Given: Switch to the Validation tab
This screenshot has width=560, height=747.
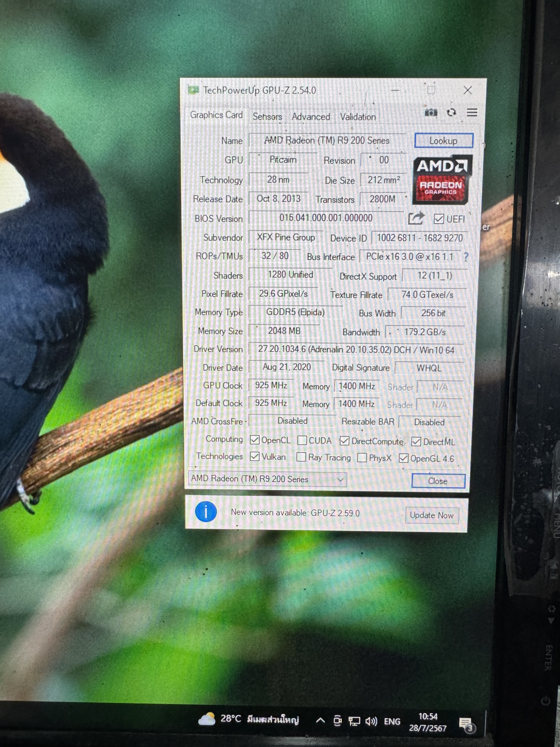Looking at the screenshot, I should point(358,117).
